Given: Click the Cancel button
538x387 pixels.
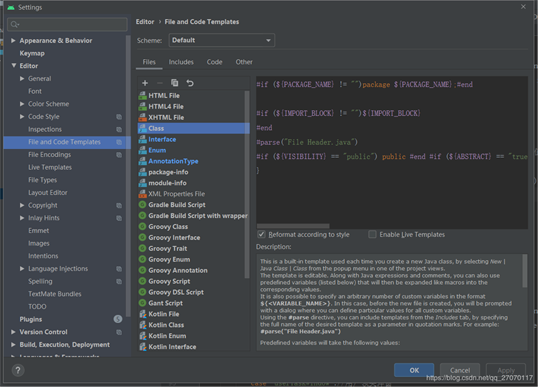Looking at the screenshot, I should point(460,370).
